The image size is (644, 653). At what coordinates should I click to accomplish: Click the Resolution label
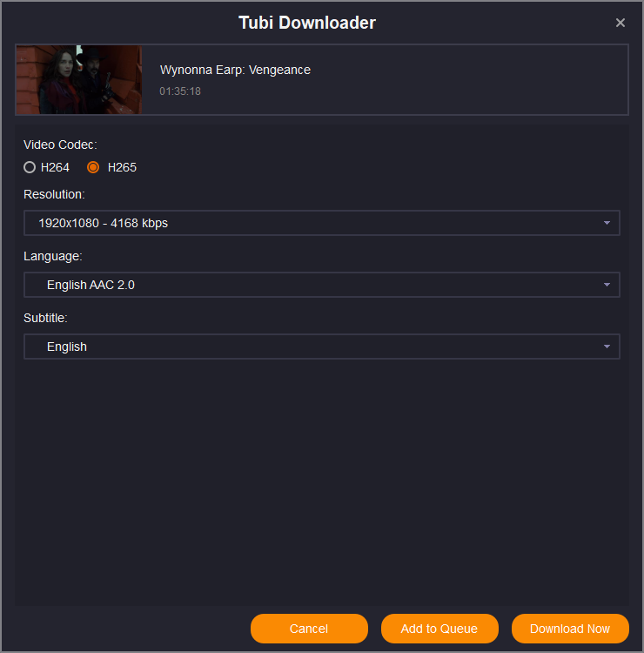[x=54, y=194]
